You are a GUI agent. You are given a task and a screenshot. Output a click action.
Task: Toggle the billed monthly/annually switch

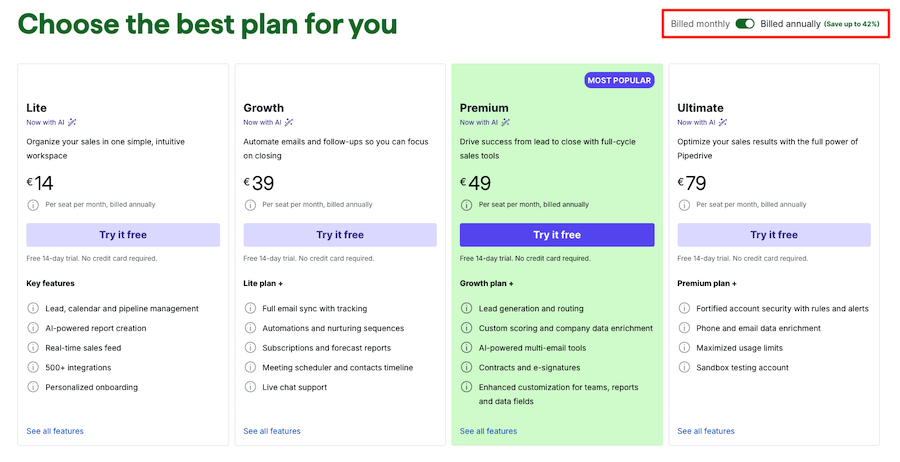744,24
